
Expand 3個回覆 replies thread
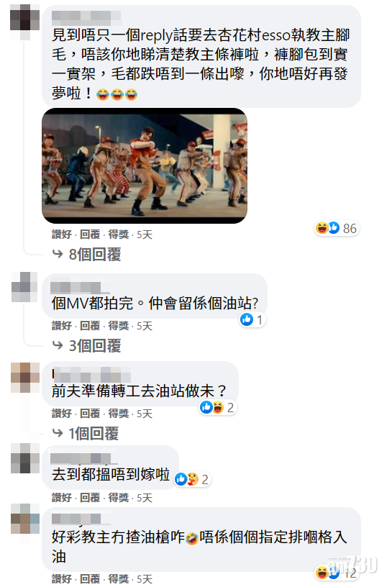95,346
